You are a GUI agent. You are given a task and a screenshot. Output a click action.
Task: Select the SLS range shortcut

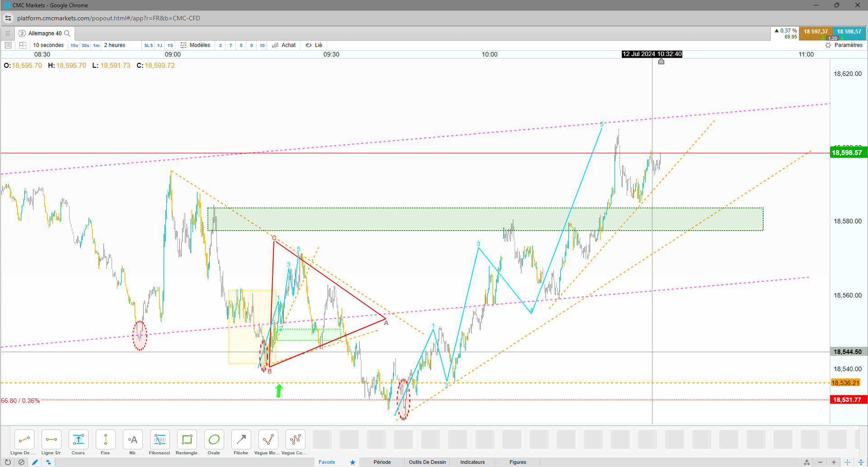[149, 46]
